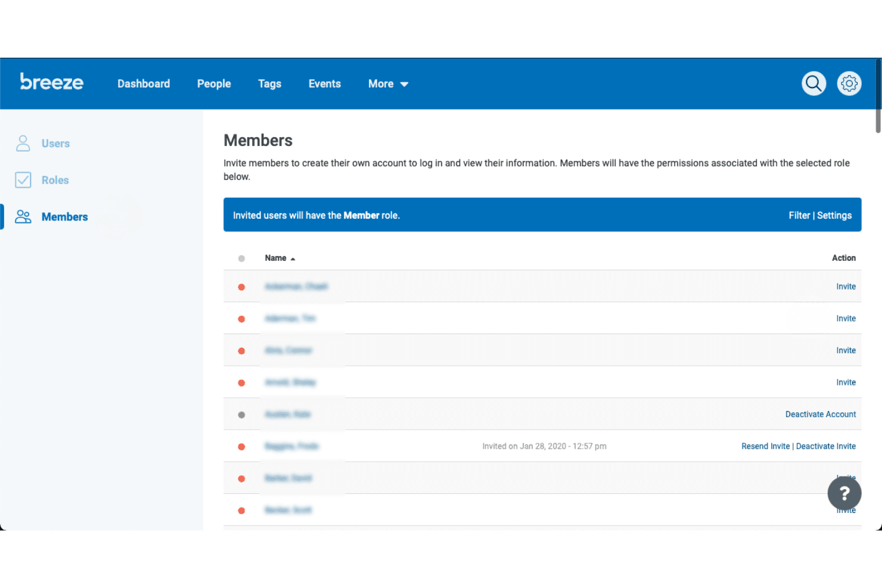This screenshot has width=882, height=588.
Task: Click the Members people icon in sidebar
Action: coord(23,216)
